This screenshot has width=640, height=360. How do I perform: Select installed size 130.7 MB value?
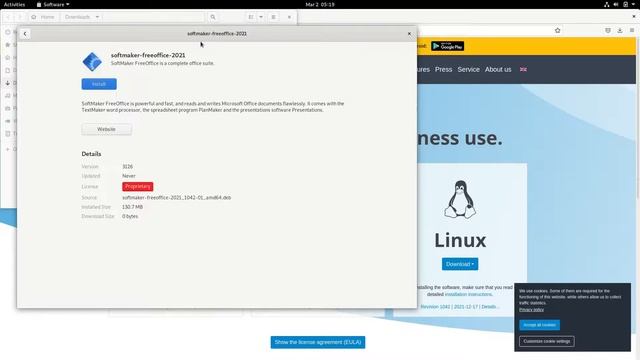[132, 207]
